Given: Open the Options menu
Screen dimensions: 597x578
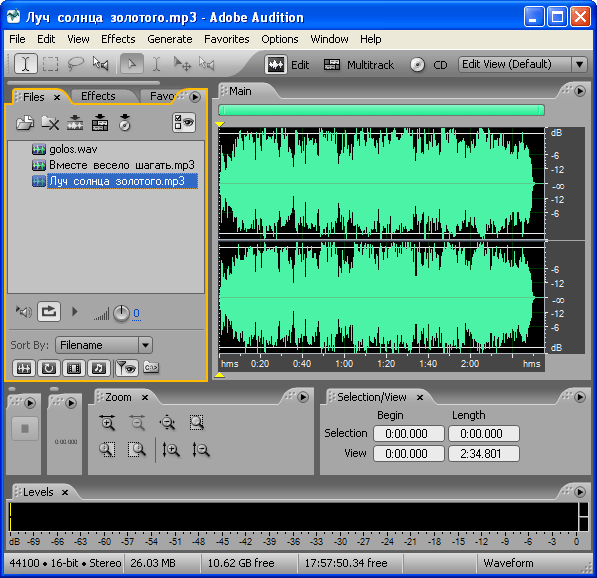Looking at the screenshot, I should click(279, 39).
